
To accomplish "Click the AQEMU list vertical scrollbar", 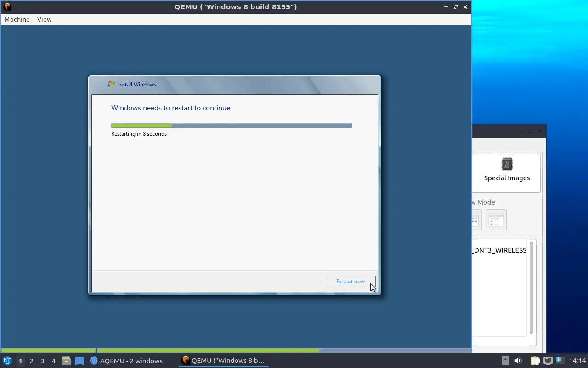I will coord(531,287).
